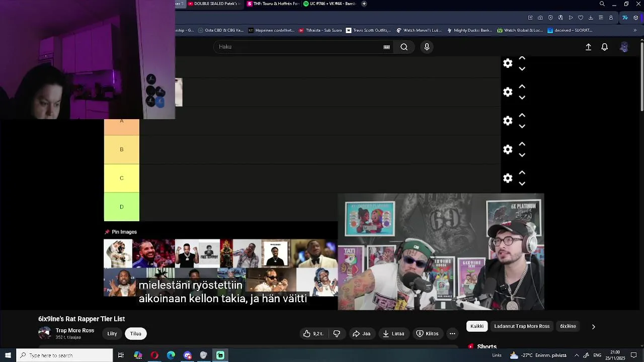The image size is (644, 362).
Task: Open Watch Global & Loc... bookmark
Action: [x=520, y=30]
